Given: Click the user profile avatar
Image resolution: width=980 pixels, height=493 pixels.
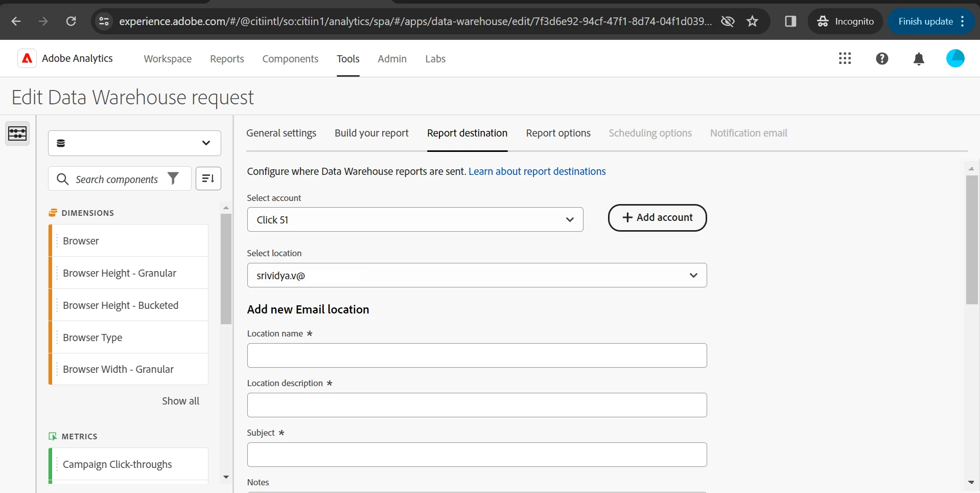Looking at the screenshot, I should coord(955,58).
